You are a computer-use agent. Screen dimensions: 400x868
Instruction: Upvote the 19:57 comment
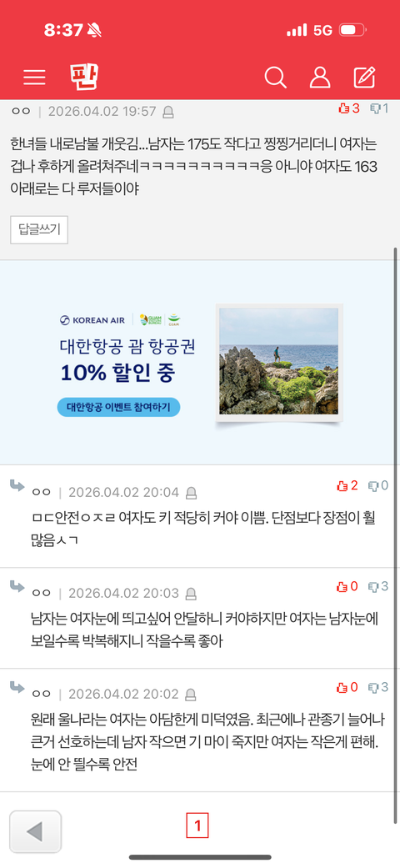click(348, 108)
